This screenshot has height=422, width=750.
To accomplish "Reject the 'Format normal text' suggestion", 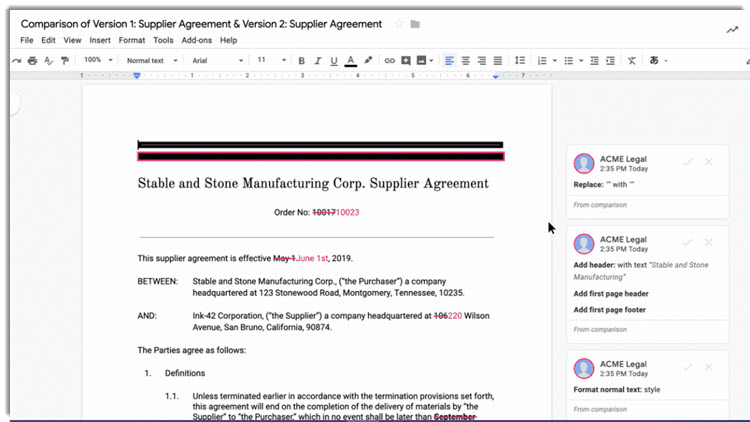I will (x=708, y=367).
